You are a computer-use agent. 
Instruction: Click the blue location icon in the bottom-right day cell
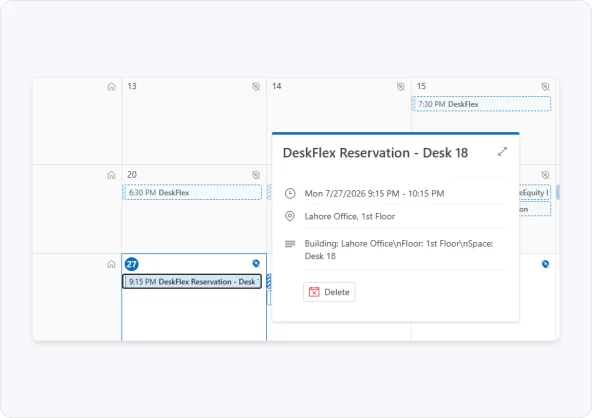pyautogui.click(x=545, y=264)
